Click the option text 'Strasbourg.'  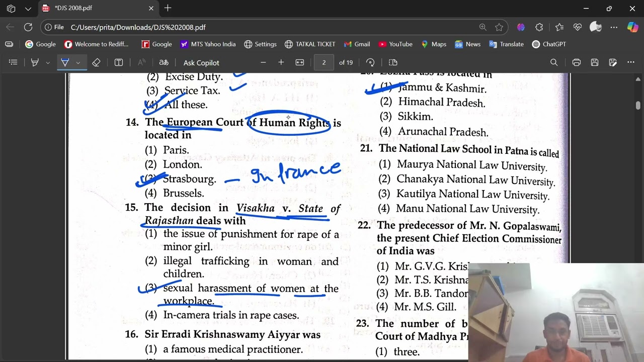pos(189,179)
